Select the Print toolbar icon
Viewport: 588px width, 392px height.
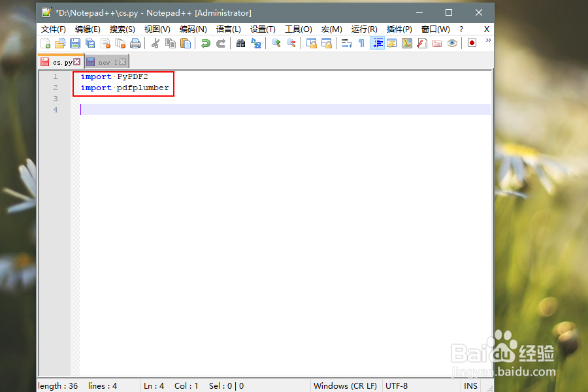tap(136, 42)
